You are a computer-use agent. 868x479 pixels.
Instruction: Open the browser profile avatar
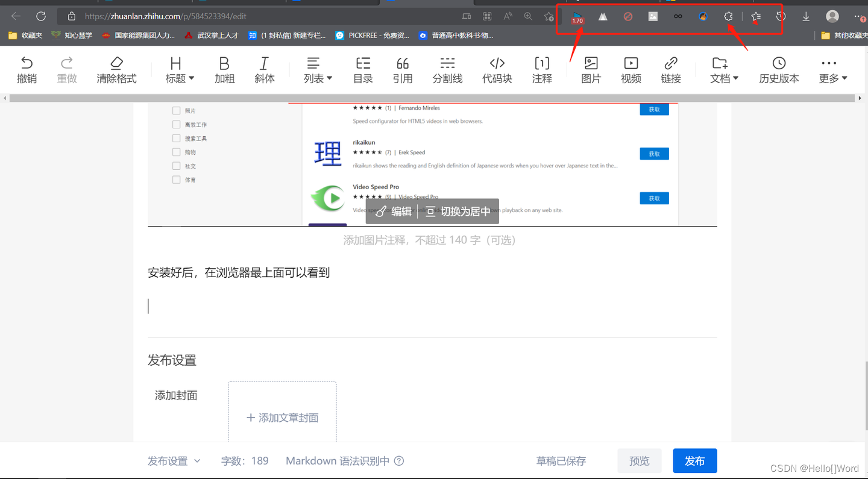[832, 16]
